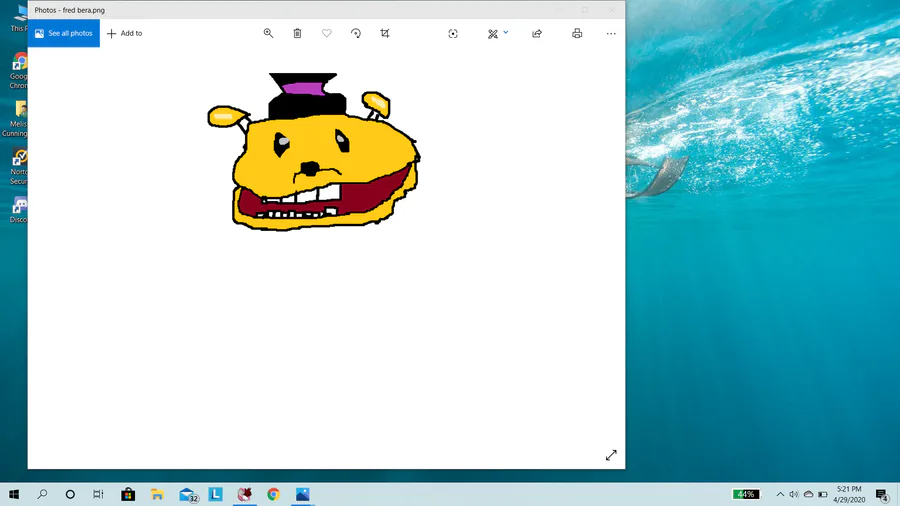Open Task View on taskbar

click(98, 494)
